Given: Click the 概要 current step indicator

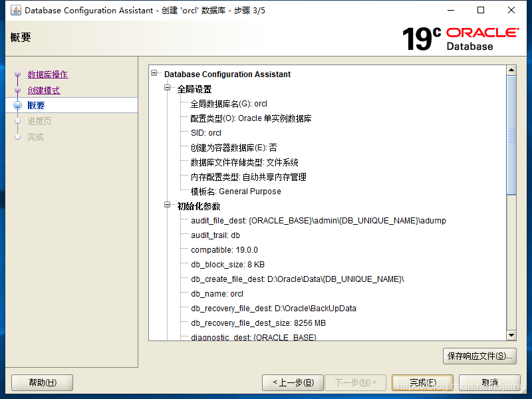Looking at the screenshot, I should [18, 106].
